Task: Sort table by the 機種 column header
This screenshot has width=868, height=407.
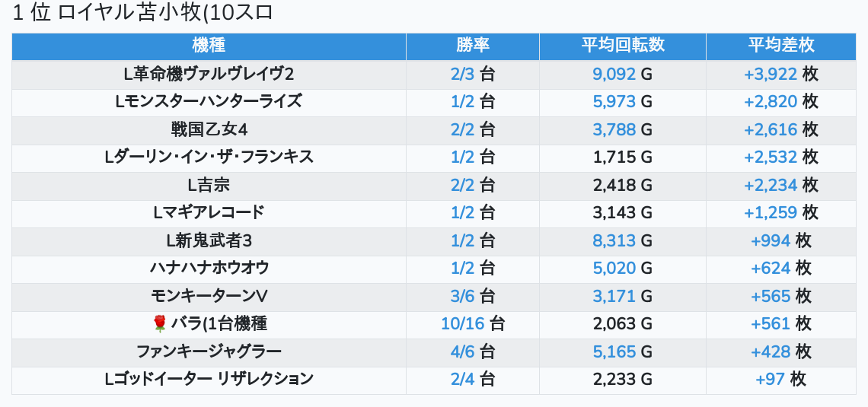Action: tap(209, 46)
